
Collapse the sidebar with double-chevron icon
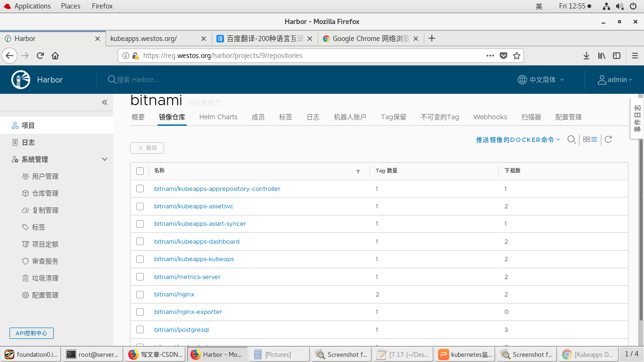105,102
